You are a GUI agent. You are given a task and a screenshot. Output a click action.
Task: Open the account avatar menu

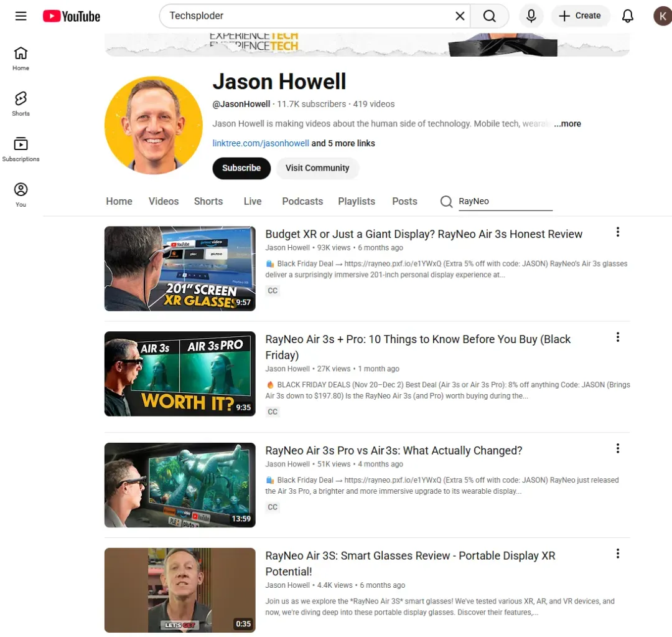click(662, 16)
